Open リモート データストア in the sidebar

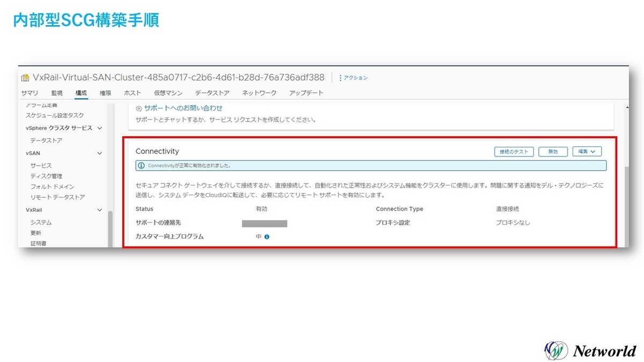tap(57, 197)
